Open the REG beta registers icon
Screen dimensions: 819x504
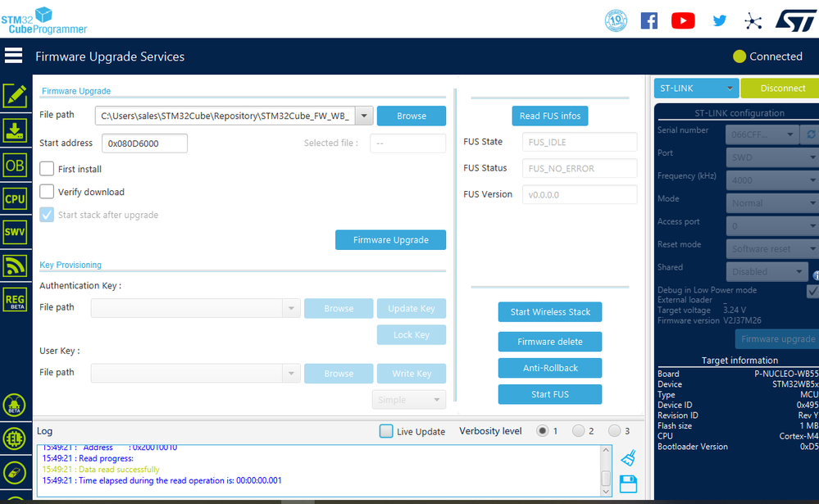tap(15, 300)
